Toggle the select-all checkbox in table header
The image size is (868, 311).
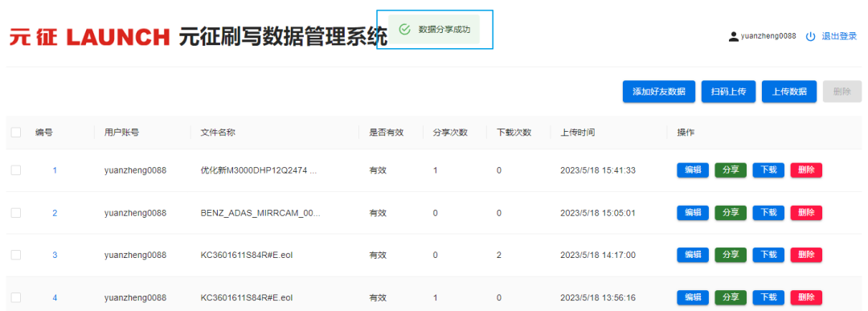[16, 133]
